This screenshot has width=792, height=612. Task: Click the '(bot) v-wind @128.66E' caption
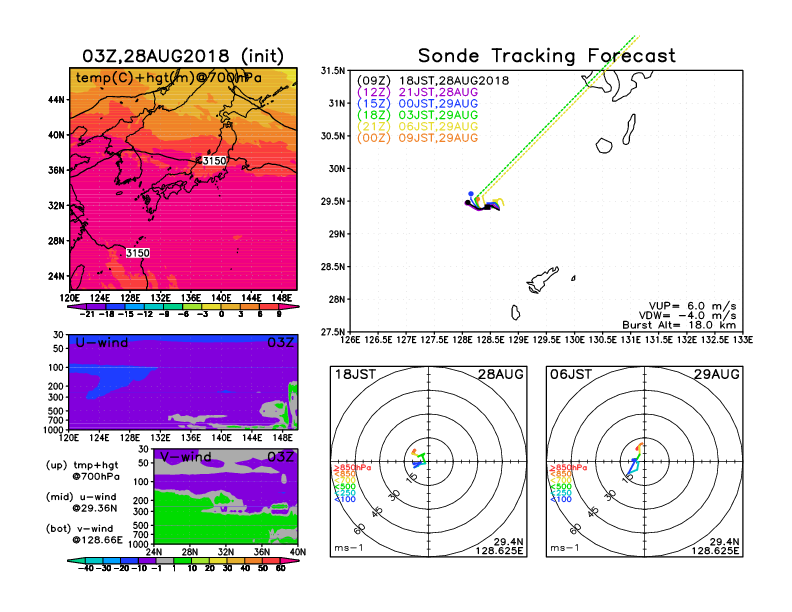click(84, 534)
